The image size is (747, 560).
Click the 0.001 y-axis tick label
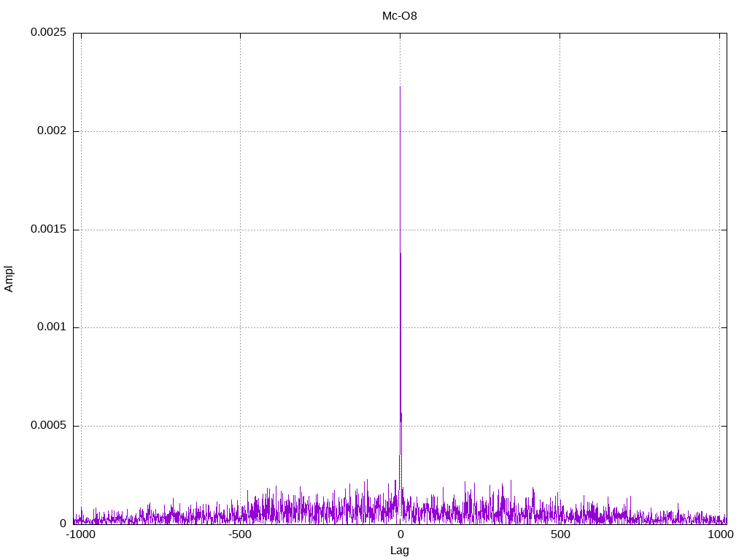[x=51, y=327]
